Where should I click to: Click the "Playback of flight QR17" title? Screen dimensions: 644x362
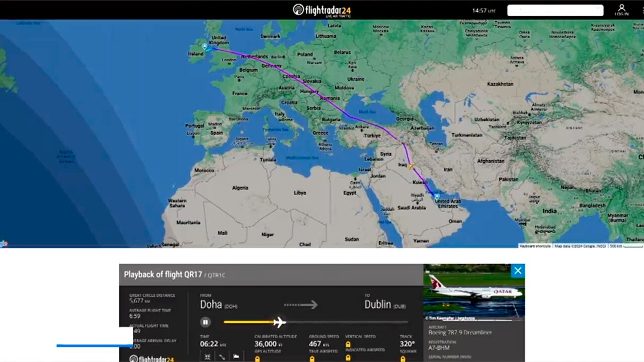point(163,275)
